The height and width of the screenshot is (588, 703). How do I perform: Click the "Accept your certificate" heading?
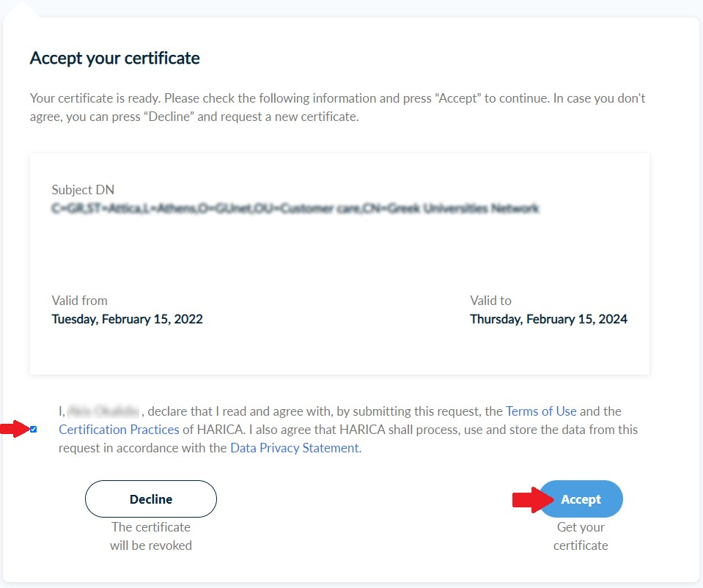coord(115,59)
